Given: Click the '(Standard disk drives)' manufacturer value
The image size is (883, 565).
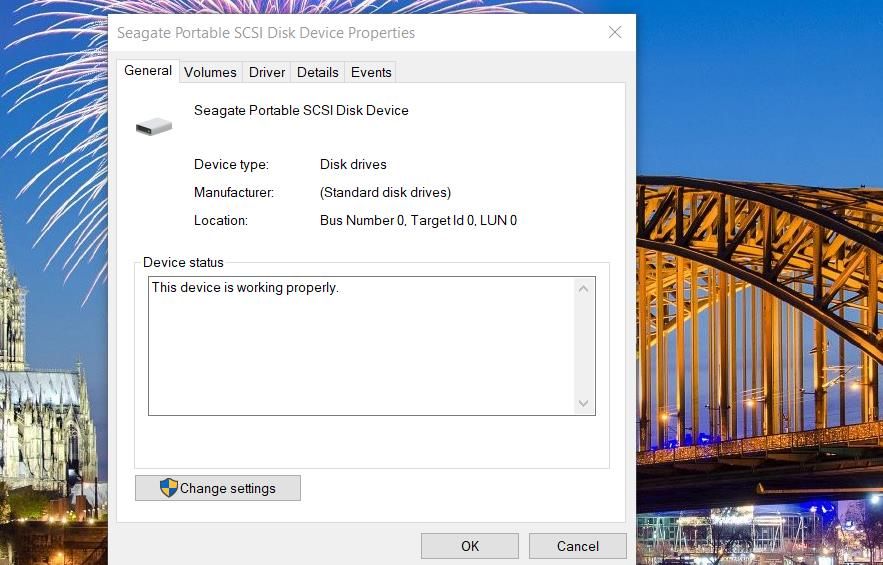Looking at the screenshot, I should click(x=385, y=192).
